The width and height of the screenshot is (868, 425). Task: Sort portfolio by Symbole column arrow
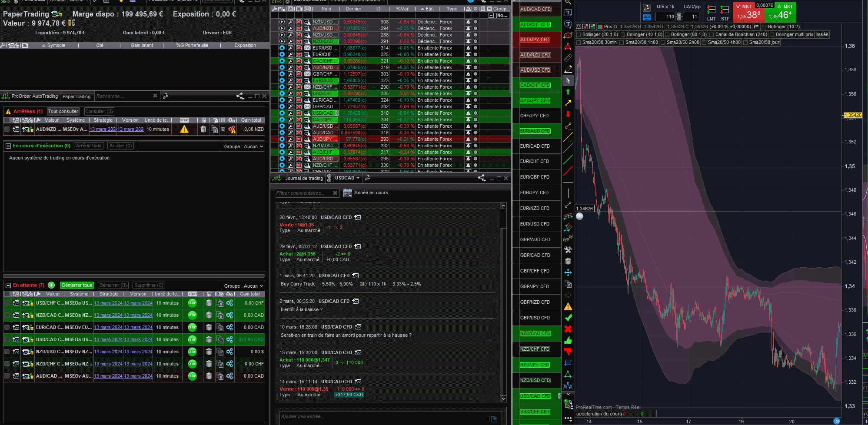click(43, 45)
